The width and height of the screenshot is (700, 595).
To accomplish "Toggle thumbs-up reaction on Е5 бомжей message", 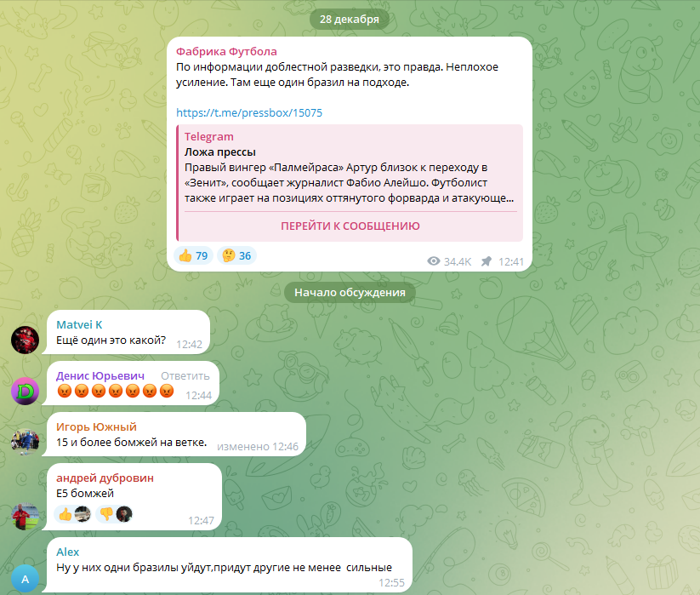I will coord(73,514).
